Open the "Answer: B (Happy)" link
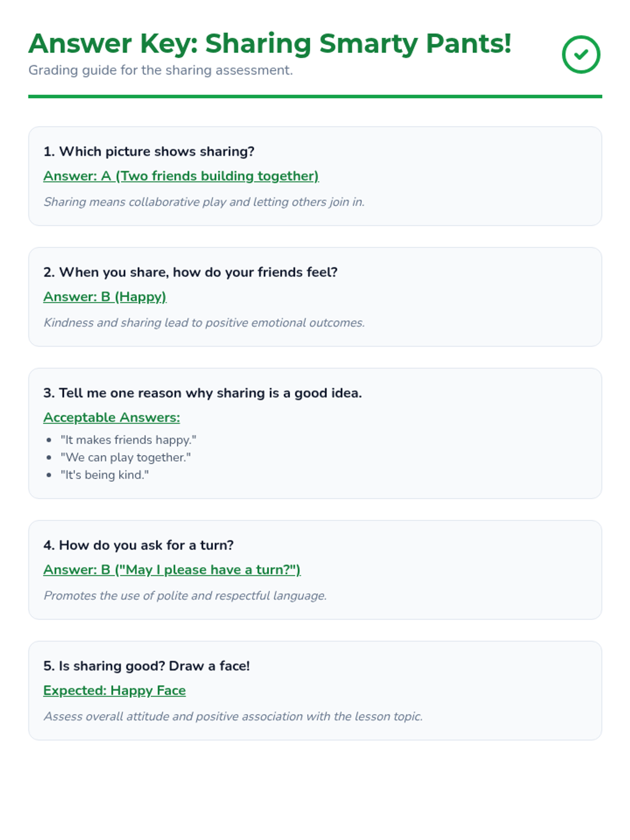This screenshot has height=840, width=630. click(x=104, y=297)
